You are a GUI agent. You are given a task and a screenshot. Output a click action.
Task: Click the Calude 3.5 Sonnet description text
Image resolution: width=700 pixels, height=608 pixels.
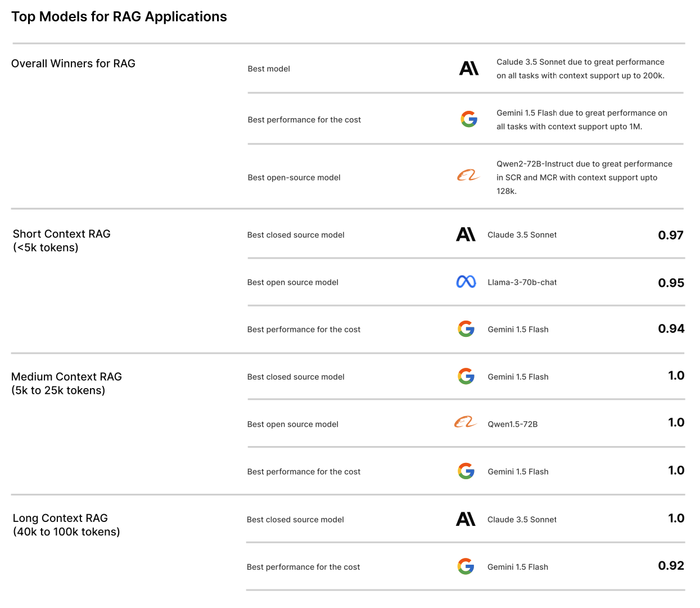click(x=581, y=69)
